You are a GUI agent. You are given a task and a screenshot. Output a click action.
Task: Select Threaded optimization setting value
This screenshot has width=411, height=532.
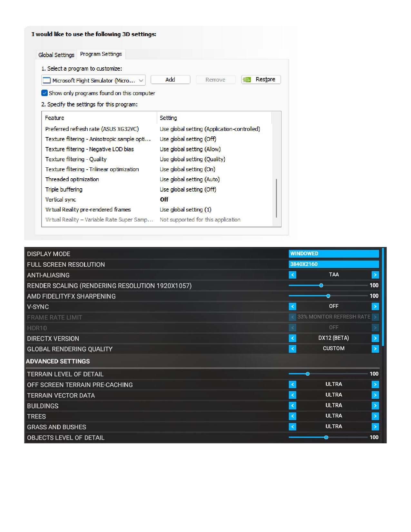(x=190, y=179)
